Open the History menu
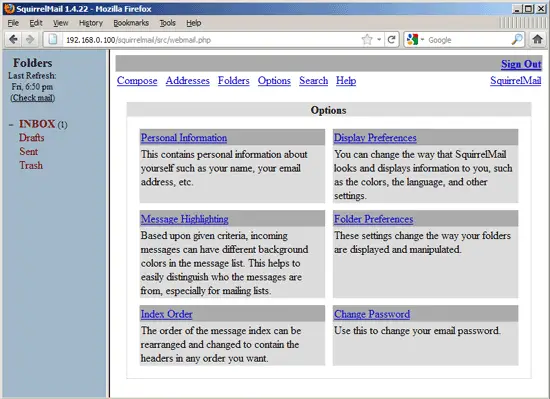The image size is (550, 399). pyautogui.click(x=91, y=23)
